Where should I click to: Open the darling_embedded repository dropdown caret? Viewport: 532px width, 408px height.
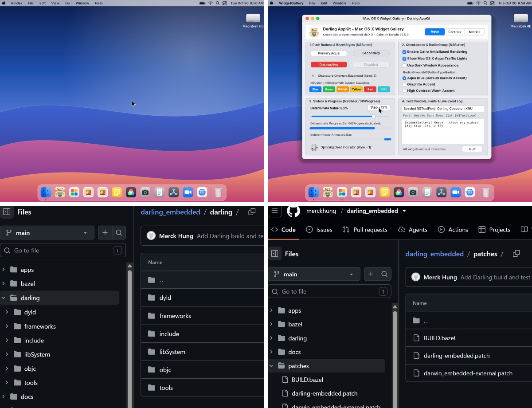pos(404,211)
